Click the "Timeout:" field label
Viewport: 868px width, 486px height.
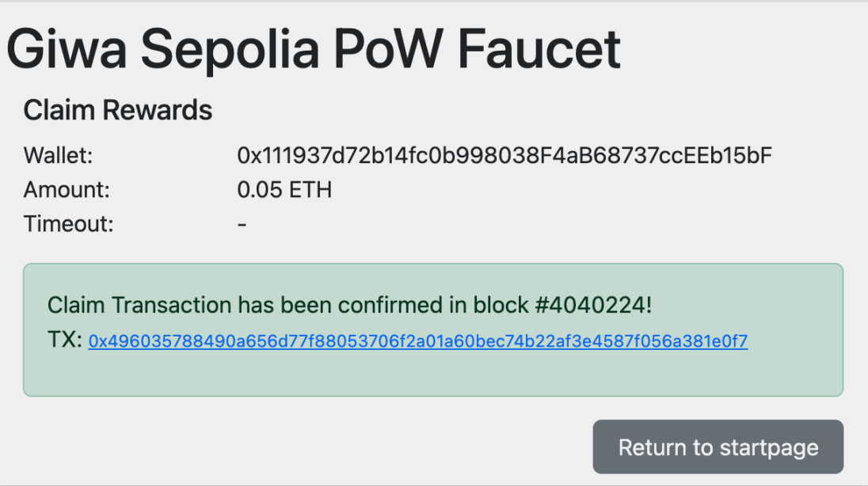[69, 224]
